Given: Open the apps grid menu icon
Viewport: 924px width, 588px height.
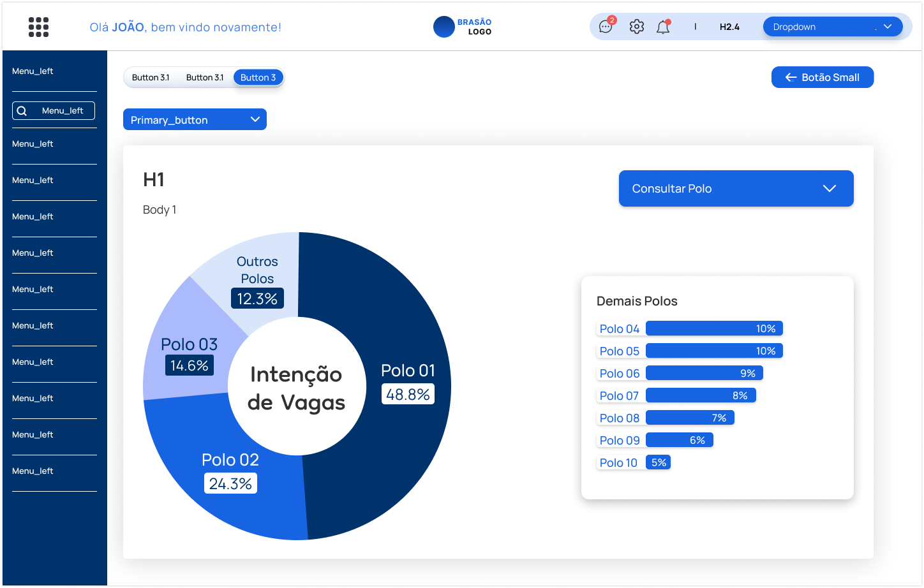Looking at the screenshot, I should coord(38,27).
